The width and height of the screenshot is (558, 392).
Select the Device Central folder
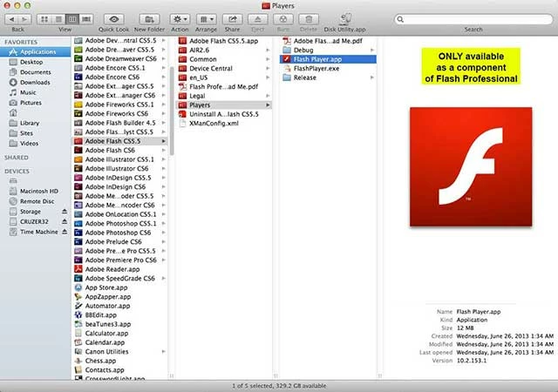211,68
